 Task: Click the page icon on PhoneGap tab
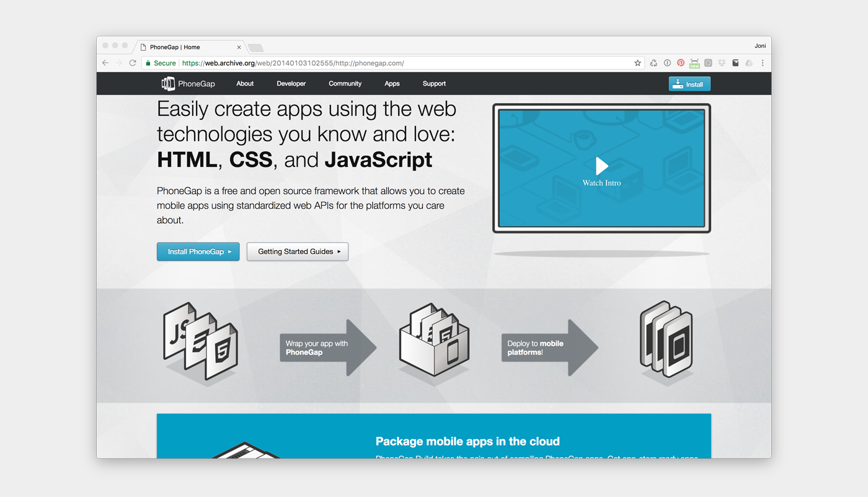pyautogui.click(x=143, y=47)
